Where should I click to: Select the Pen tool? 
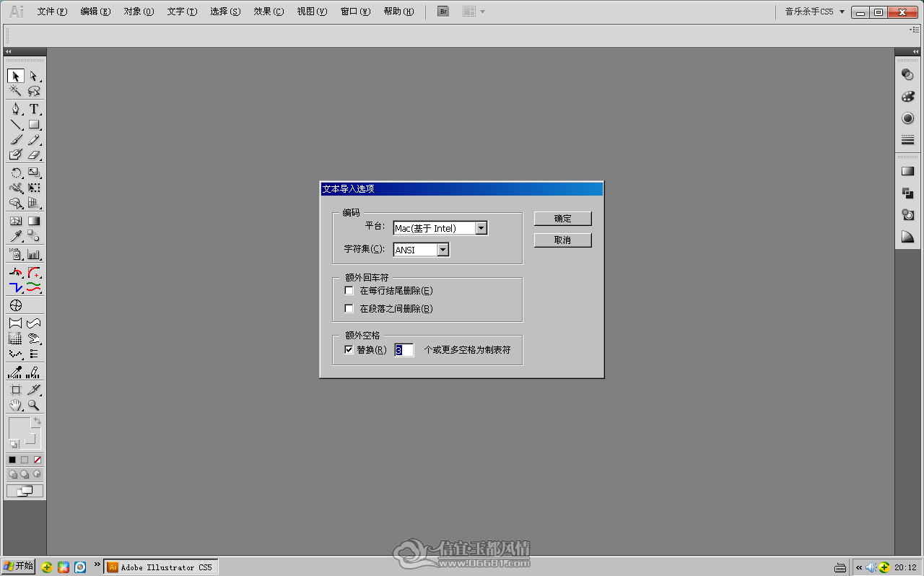[x=15, y=109]
